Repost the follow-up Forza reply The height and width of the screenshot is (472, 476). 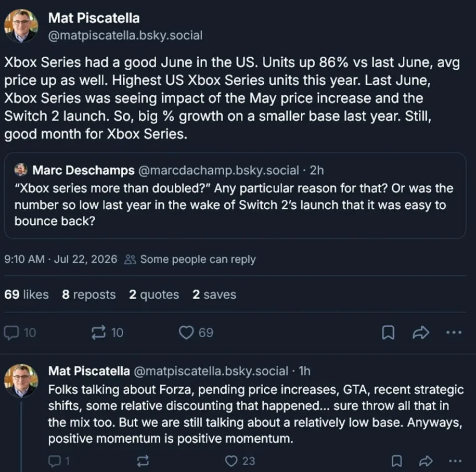[x=143, y=461]
